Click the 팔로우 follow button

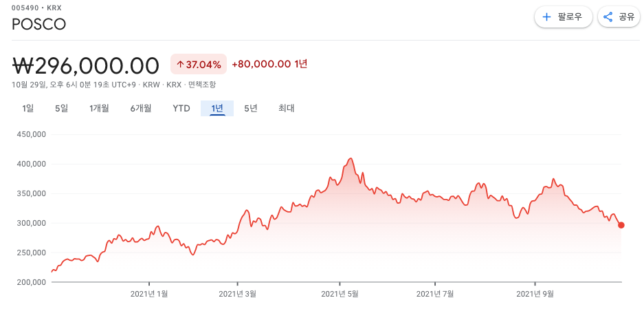coord(564,17)
